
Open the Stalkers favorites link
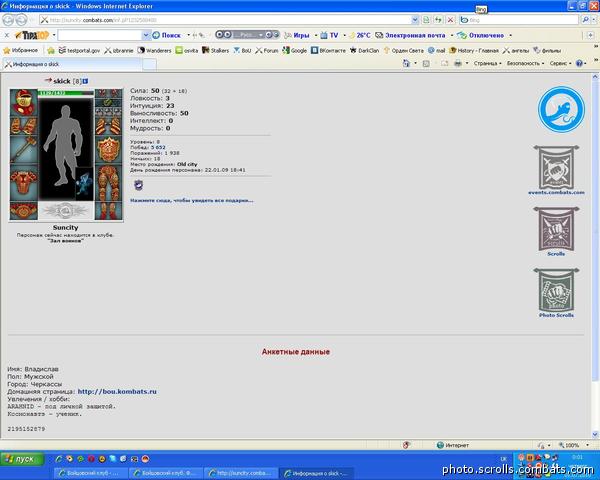[x=215, y=50]
